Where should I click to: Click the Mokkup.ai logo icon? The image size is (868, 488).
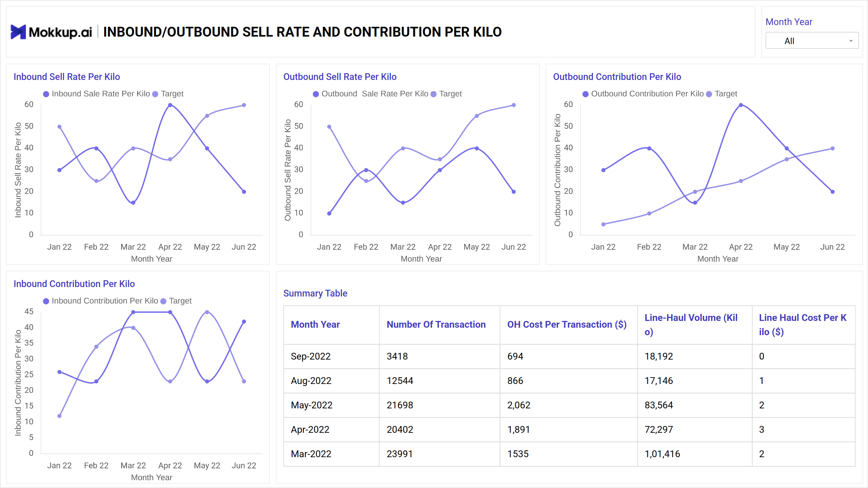18,32
